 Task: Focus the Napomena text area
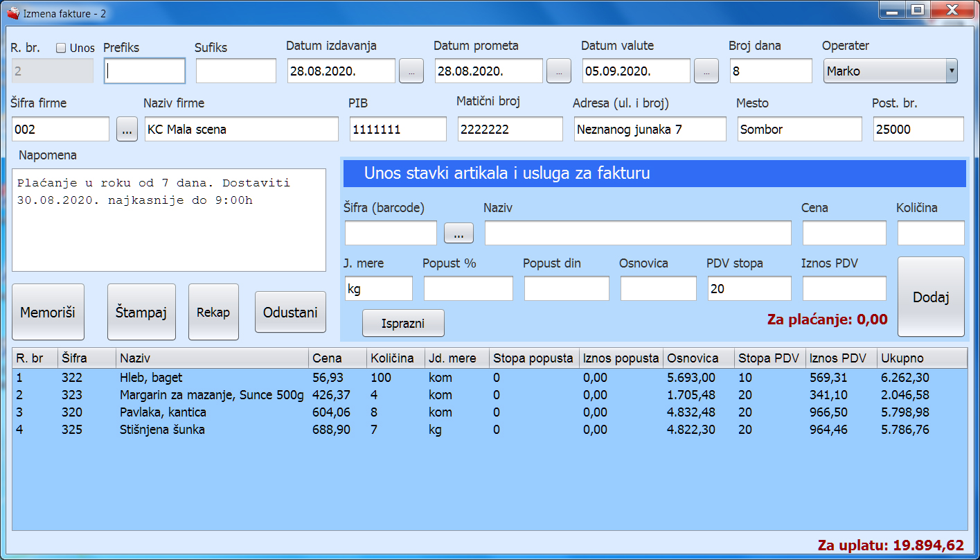click(169, 220)
